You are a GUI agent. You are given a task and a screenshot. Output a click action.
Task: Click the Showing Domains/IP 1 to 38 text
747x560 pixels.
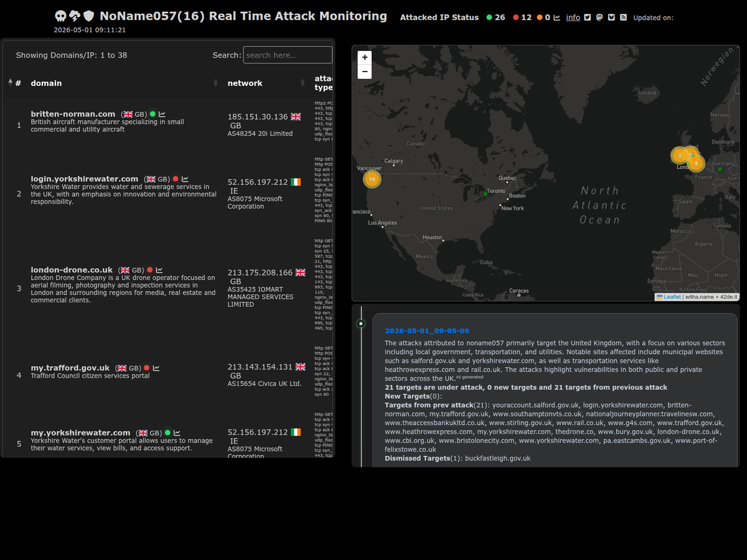click(72, 55)
